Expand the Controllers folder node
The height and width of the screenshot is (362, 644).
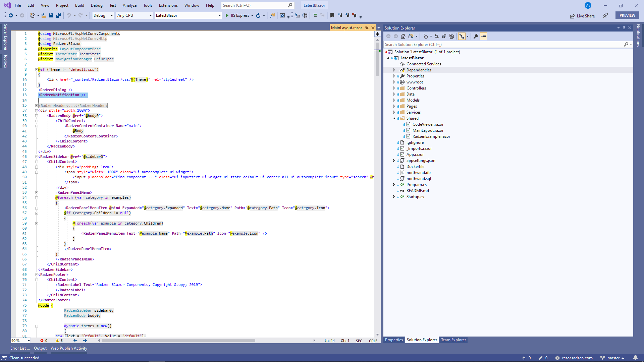click(x=394, y=88)
